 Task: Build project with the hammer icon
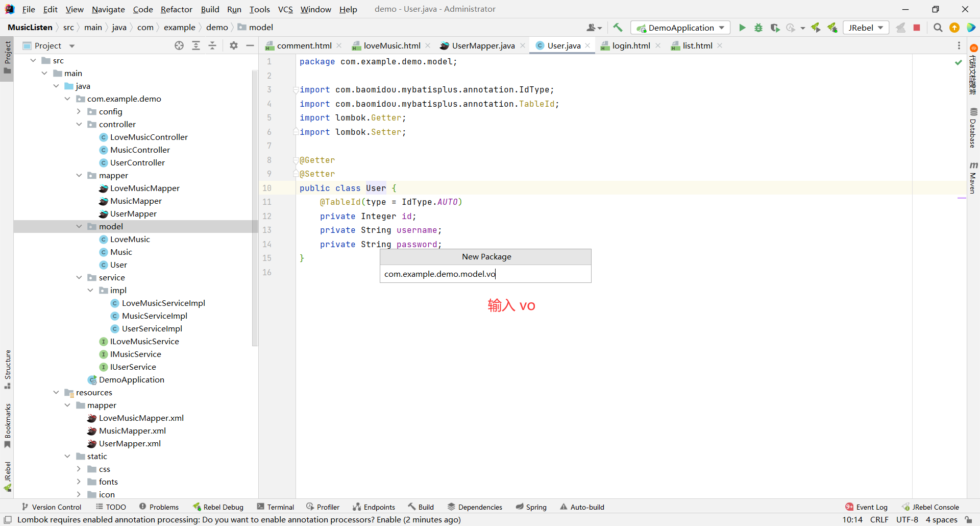(618, 28)
